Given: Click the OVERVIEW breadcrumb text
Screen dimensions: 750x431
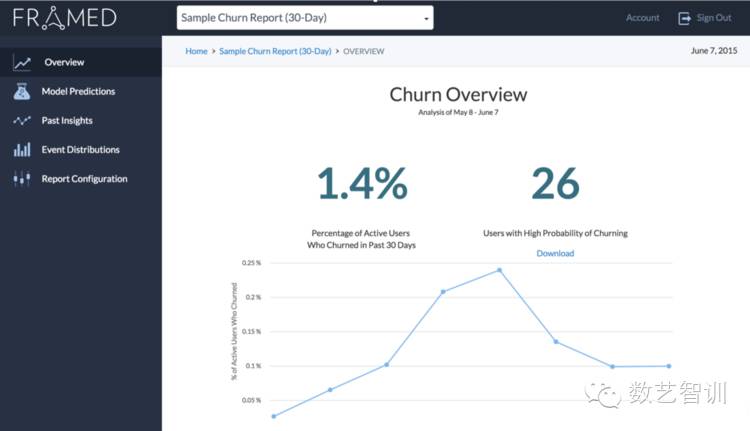Looking at the screenshot, I should (364, 51).
